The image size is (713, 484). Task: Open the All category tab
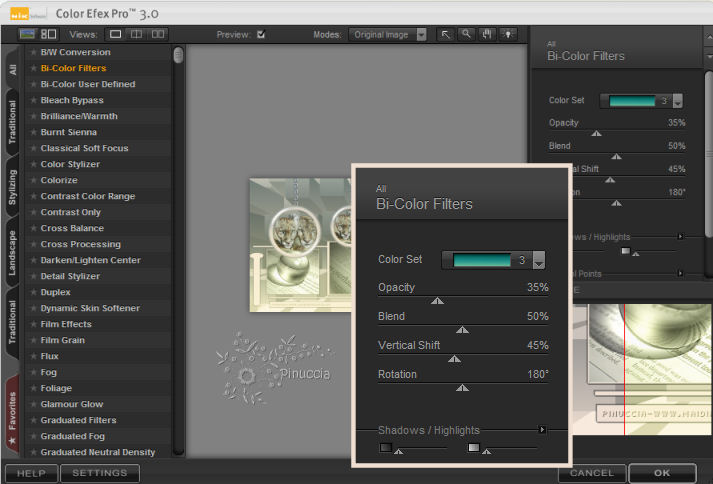(x=12, y=69)
